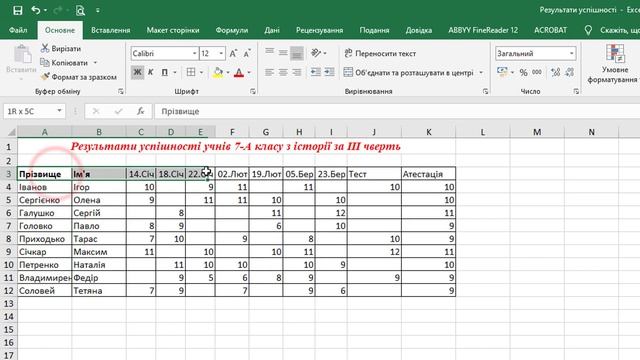Click the Print Preview quick access icon
640x360 pixels.
(80, 10)
